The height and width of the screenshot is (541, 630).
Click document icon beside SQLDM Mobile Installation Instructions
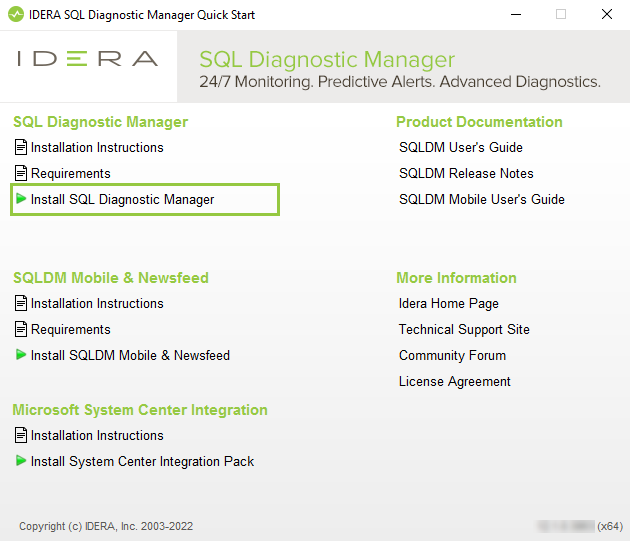(x=21, y=303)
